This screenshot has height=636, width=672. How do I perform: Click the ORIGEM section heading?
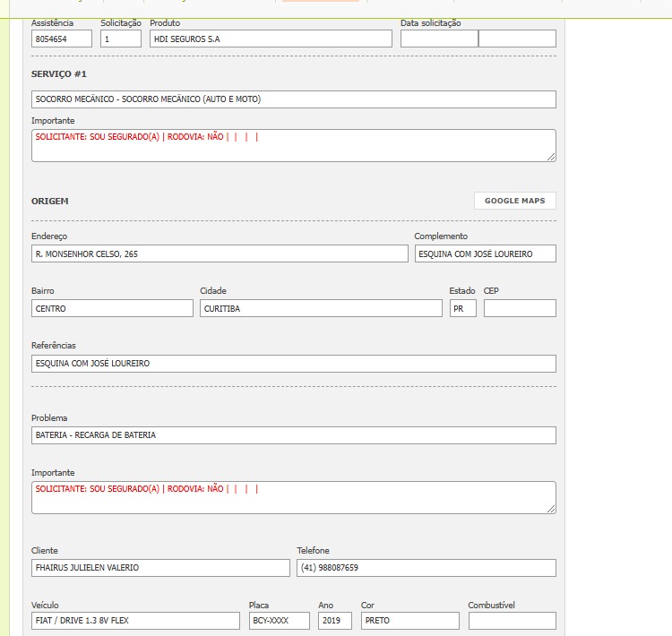click(49, 201)
